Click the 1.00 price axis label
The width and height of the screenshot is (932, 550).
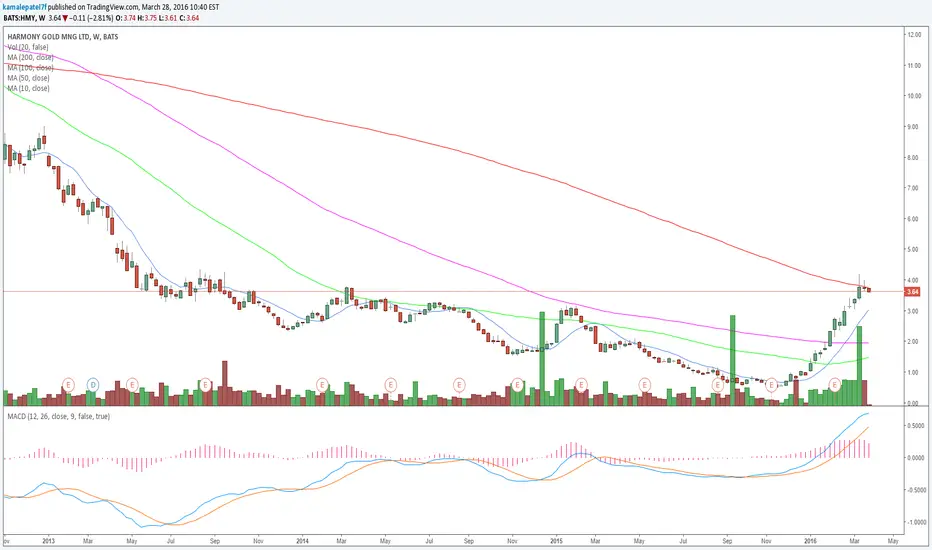pyautogui.click(x=914, y=372)
